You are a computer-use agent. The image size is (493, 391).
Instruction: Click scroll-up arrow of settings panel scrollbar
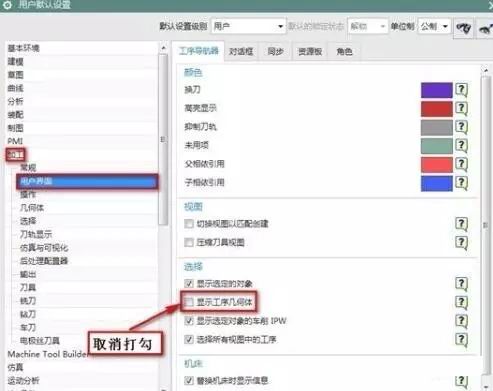click(x=486, y=70)
